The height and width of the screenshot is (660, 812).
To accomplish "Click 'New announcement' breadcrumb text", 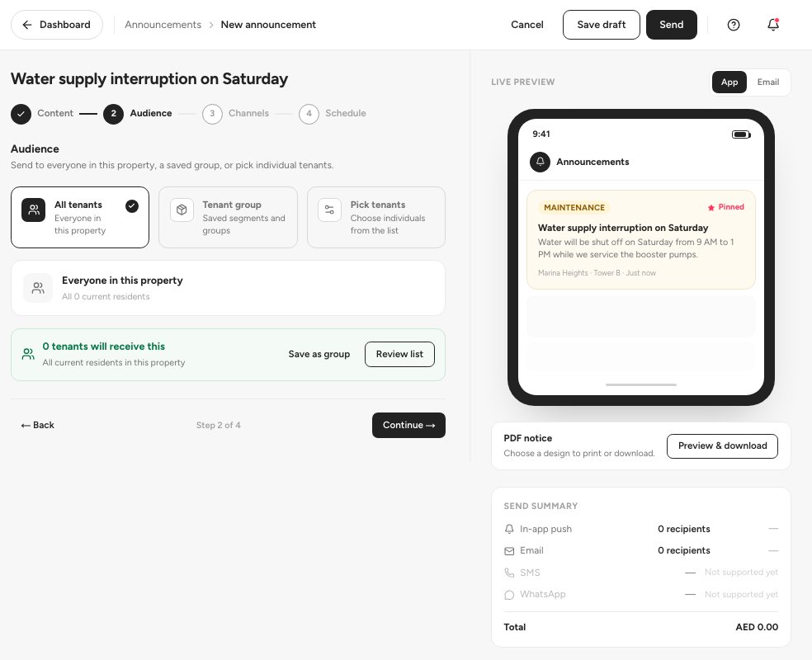I will 268,25.
